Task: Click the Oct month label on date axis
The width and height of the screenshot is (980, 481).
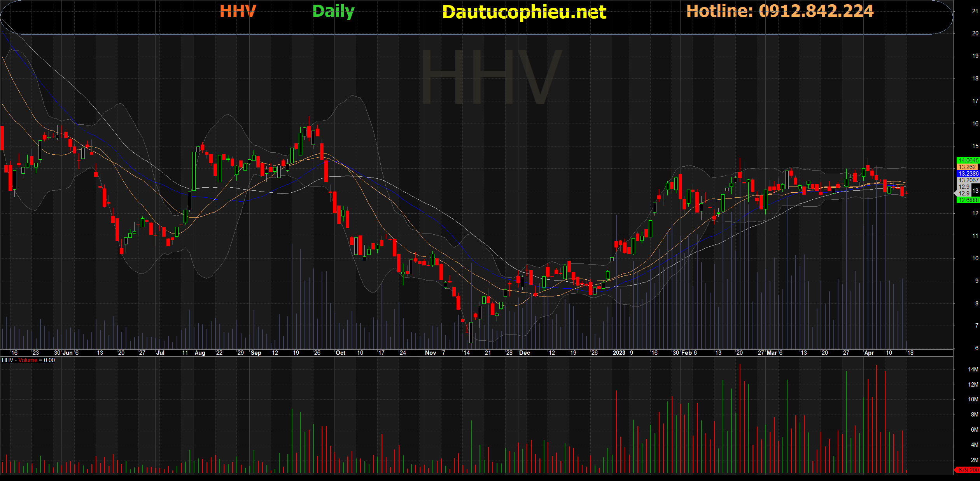Action: [340, 353]
